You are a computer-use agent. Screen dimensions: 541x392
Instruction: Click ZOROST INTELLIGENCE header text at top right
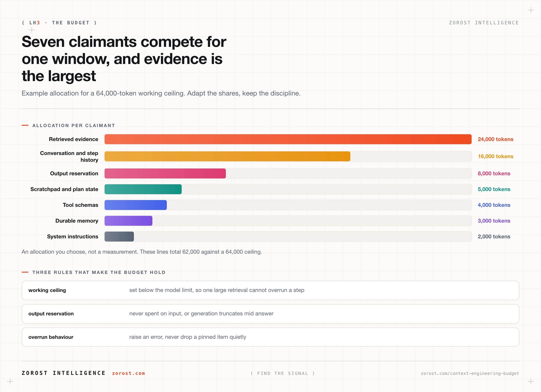pos(484,23)
